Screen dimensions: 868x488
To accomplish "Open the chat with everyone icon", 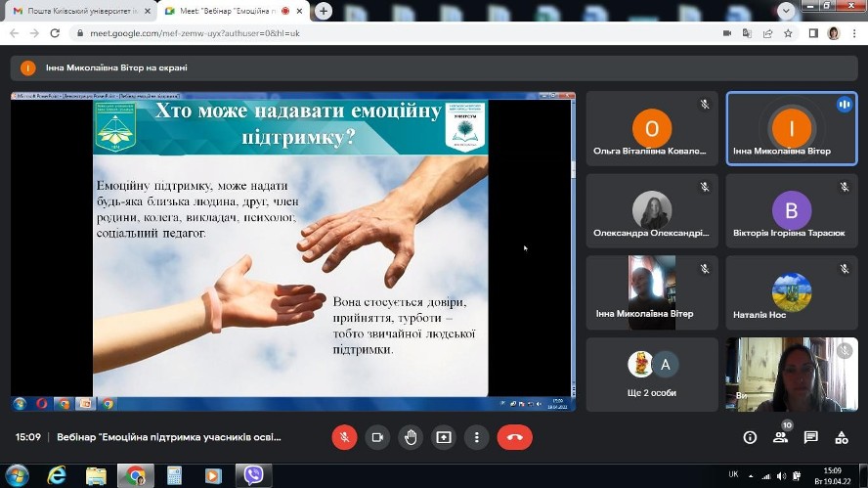I will click(811, 437).
